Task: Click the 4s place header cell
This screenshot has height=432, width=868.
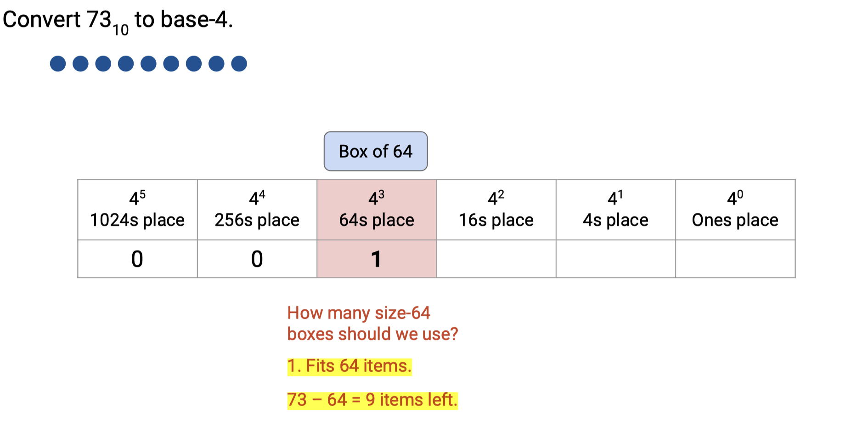Action: pos(615,210)
